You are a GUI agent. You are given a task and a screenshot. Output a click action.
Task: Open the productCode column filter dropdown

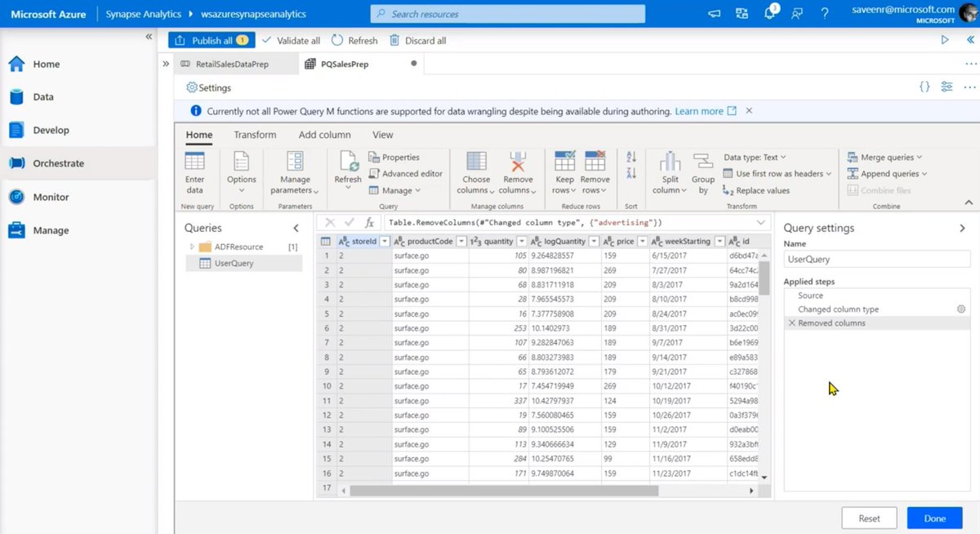coord(461,242)
